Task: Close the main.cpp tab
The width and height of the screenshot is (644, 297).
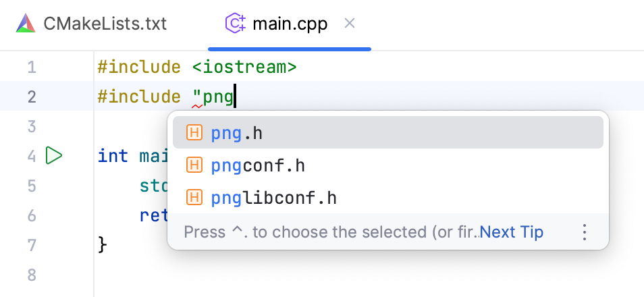Action: coord(350,24)
